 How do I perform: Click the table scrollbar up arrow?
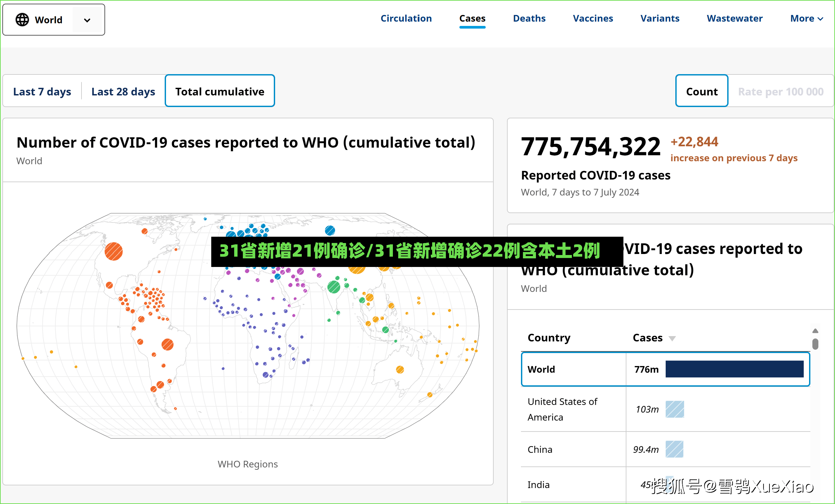[815, 331]
